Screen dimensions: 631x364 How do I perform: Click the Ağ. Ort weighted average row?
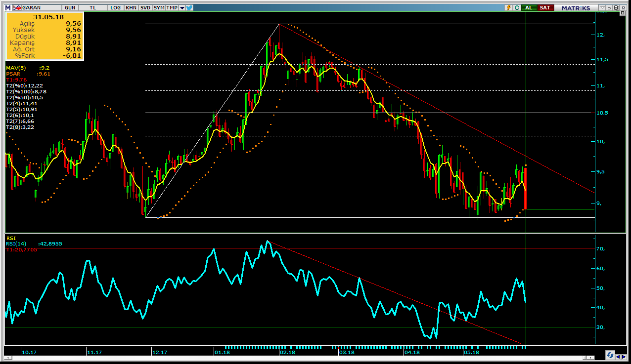[x=45, y=49]
